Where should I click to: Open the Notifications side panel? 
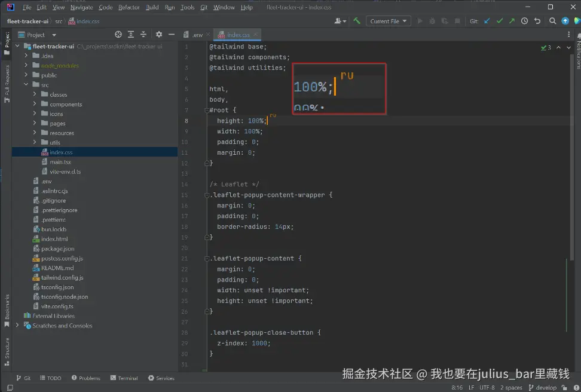coord(578,51)
